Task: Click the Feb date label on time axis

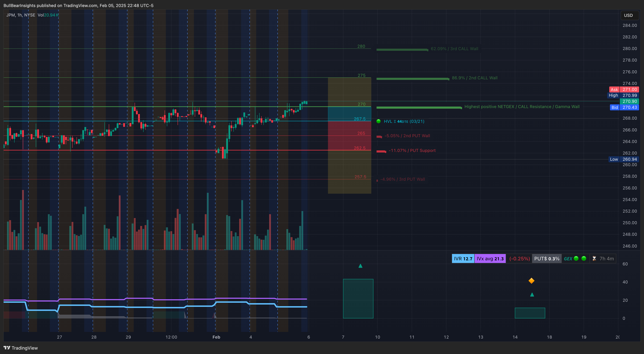Action: 216,337
